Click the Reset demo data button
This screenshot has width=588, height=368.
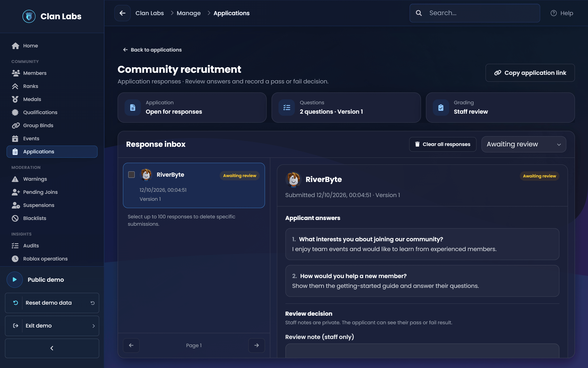tap(52, 303)
